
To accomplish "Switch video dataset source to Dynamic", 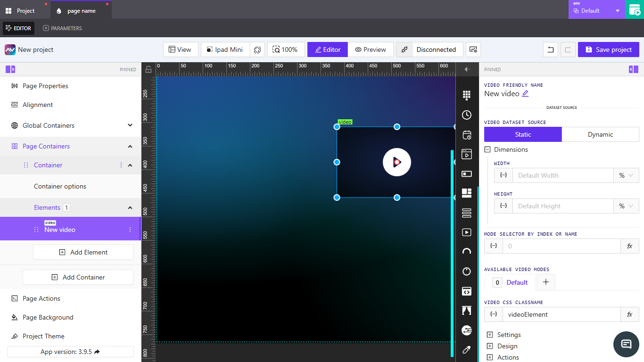I will pyautogui.click(x=600, y=134).
